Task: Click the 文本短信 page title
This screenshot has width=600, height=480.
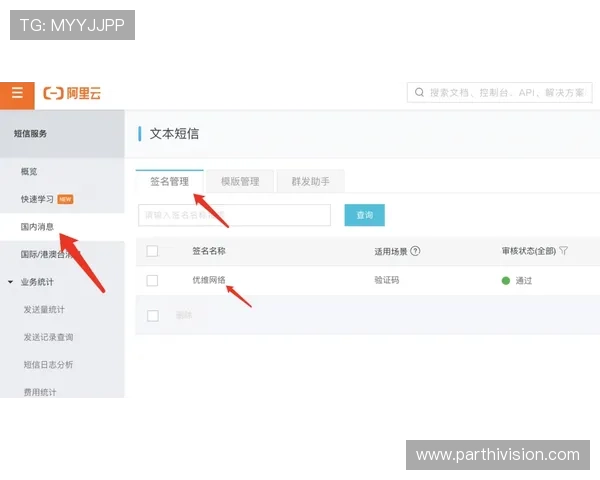Action: click(174, 134)
